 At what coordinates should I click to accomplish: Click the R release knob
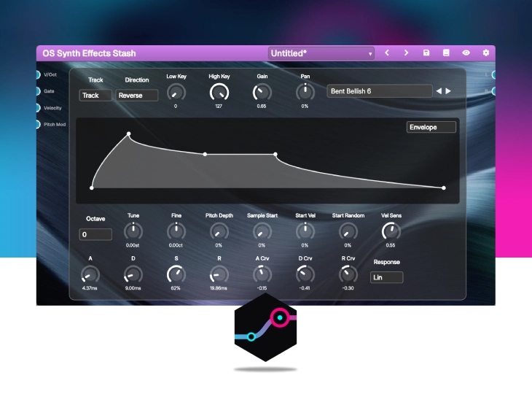219,274
